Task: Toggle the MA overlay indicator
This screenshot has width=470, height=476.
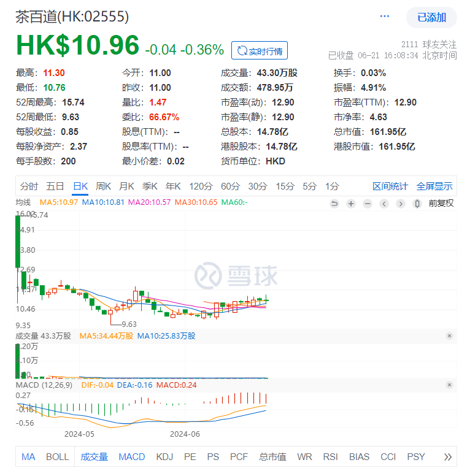Action: coord(28,457)
